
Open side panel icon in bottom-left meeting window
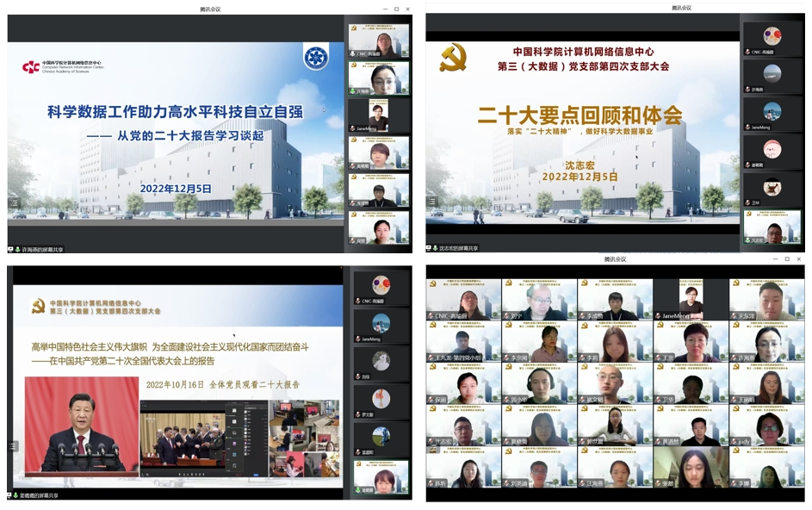(x=13, y=446)
